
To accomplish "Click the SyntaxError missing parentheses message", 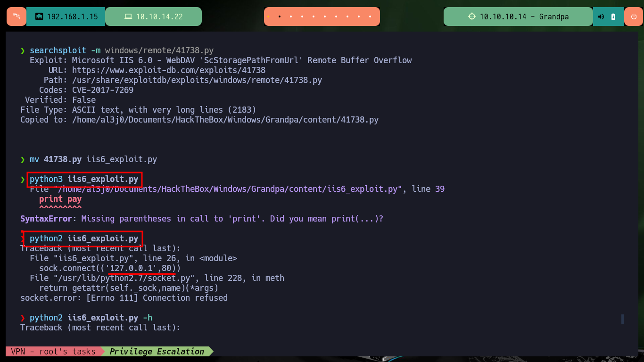I will coord(202,219).
